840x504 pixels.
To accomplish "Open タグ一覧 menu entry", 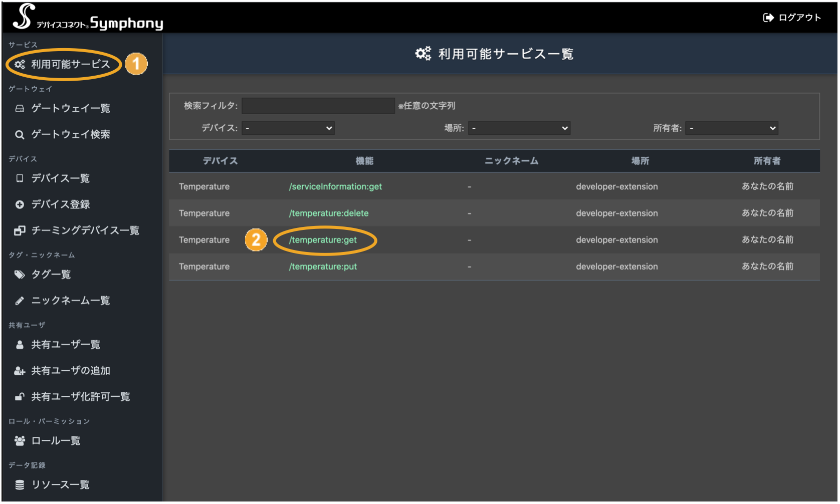I will pyautogui.click(x=51, y=275).
